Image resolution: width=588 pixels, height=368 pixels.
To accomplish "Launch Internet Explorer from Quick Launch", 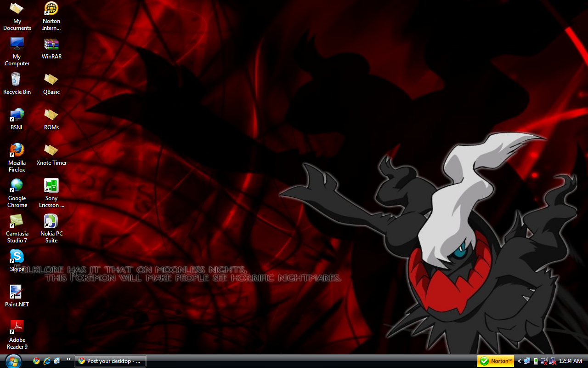I will click(47, 361).
